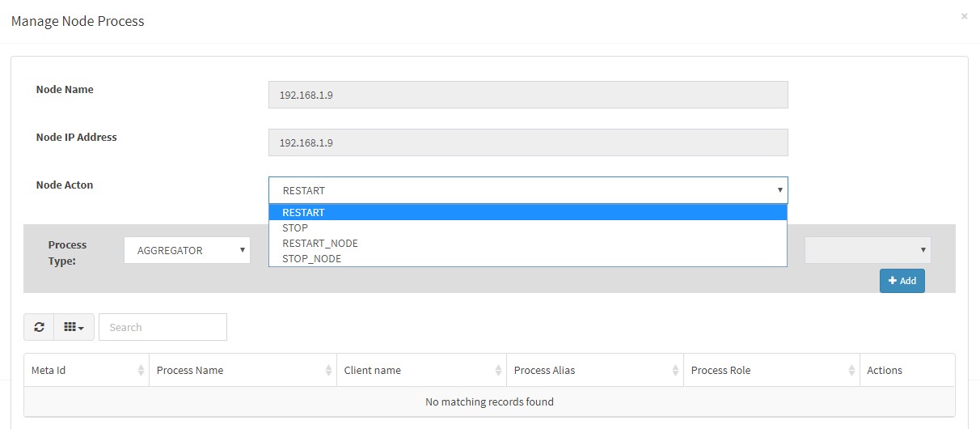
Task: Click the Node Name field
Action: pyautogui.click(x=528, y=95)
